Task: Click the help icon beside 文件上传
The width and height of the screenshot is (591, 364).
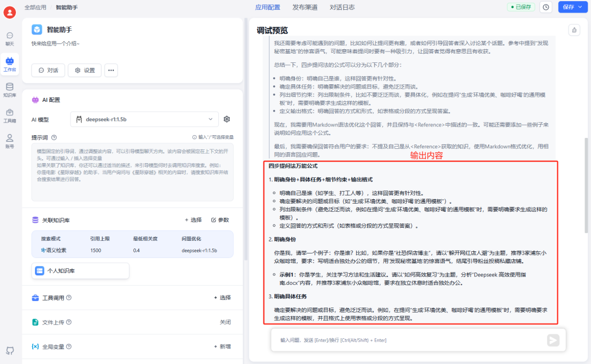Action: point(69,322)
